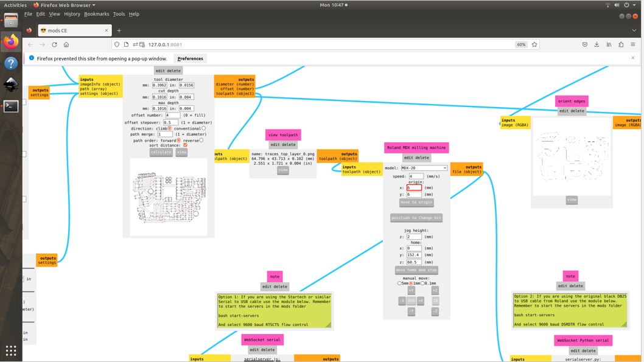Click the Firefox icon in the dock
Image resolution: width=644 pixels, height=362 pixels.
pyautogui.click(x=11, y=41)
